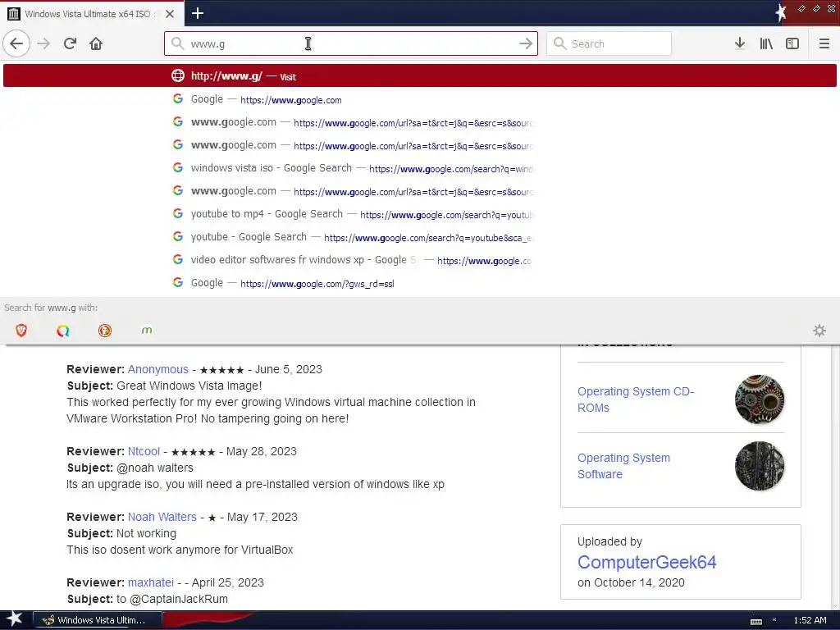Go back to the previous page
Screen dimensions: 840x630
[x=16, y=43]
